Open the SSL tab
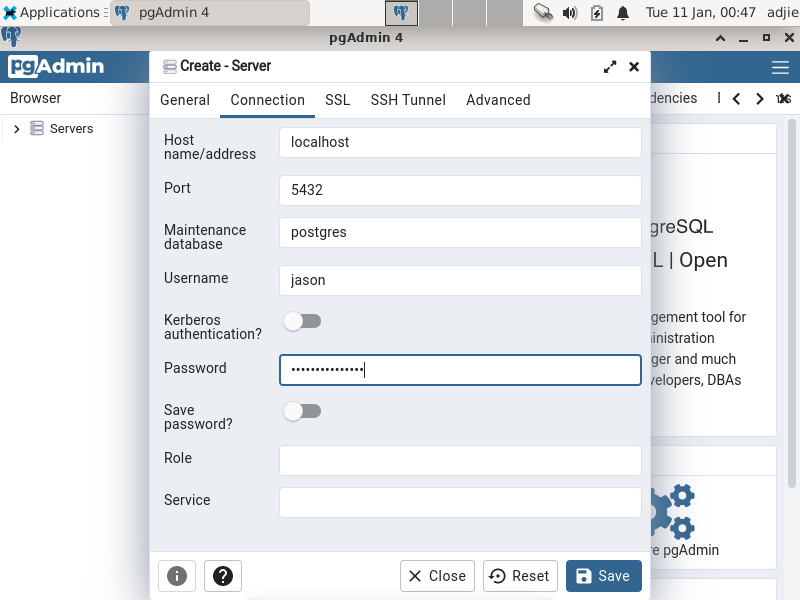800x600 pixels. coord(338,100)
